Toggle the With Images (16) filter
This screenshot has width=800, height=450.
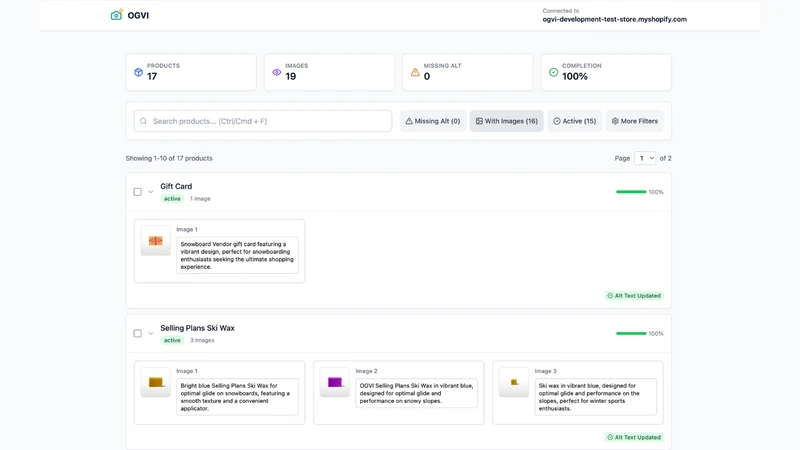pos(507,121)
